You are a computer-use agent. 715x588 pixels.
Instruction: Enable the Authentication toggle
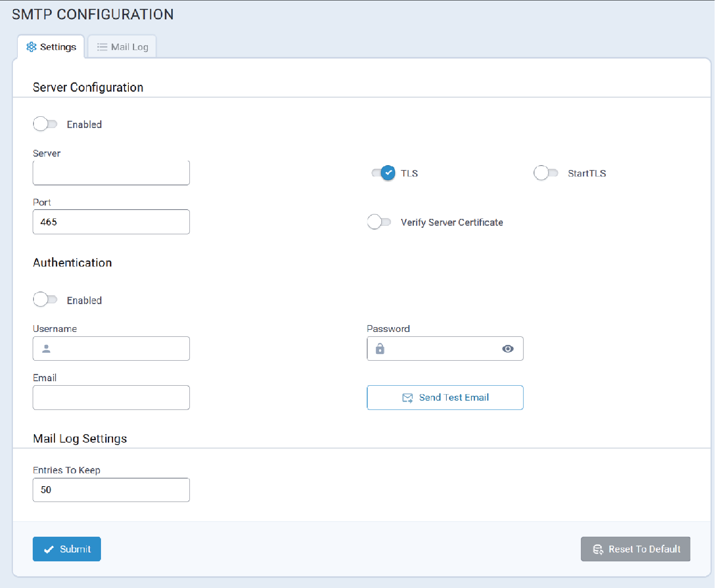(x=45, y=300)
